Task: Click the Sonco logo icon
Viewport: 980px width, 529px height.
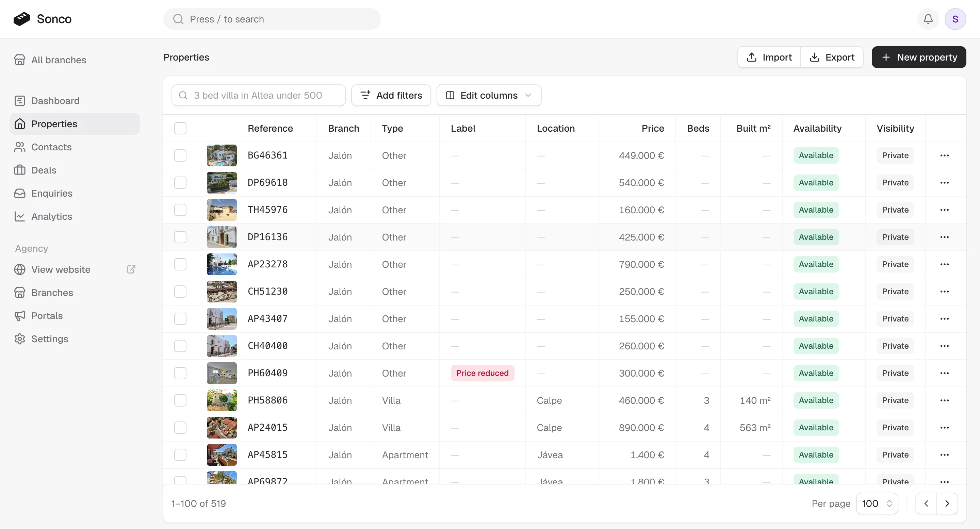Action: tap(22, 19)
